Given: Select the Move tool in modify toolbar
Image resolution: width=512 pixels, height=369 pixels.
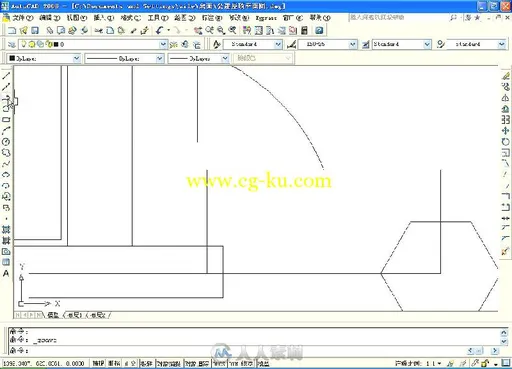Looking at the screenshot, I should click(505, 131).
